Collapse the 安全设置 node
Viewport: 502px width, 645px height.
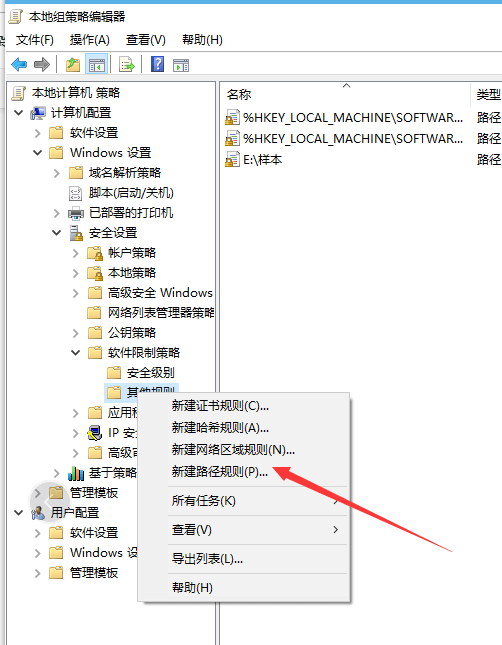click(56, 233)
